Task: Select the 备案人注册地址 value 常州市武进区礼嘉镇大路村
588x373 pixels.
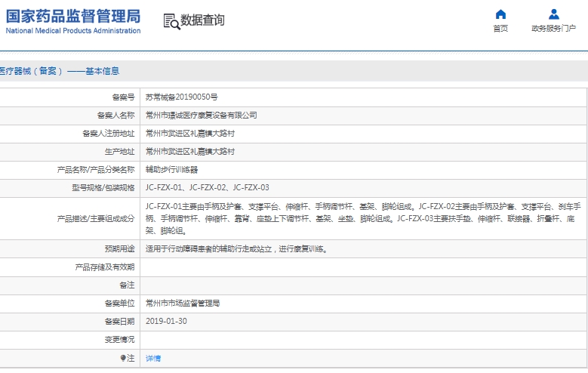Action: (x=190, y=133)
